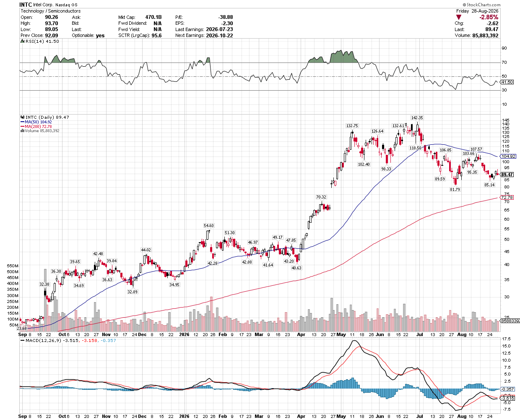
Task: Select the Low value 89.05
Action: click(x=52, y=29)
